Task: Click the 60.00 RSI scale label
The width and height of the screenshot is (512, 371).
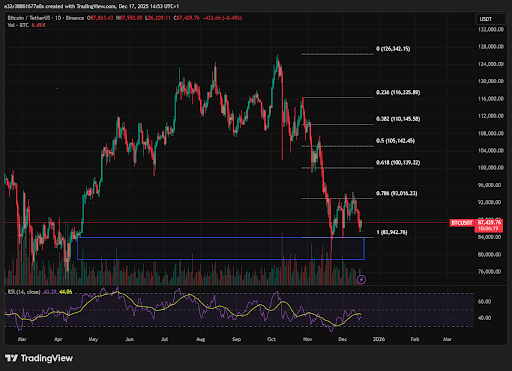Action: point(484,301)
